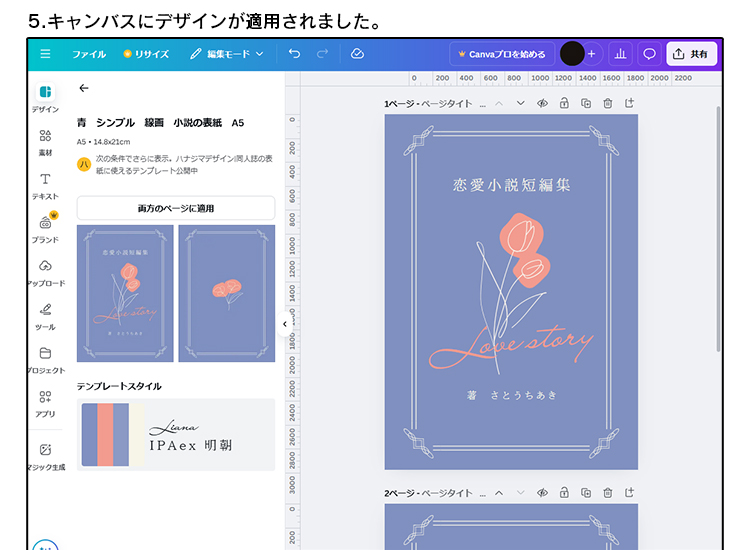This screenshot has height=550, width=750.
Task: Select the デザイン sidebar tab
Action: point(45,98)
